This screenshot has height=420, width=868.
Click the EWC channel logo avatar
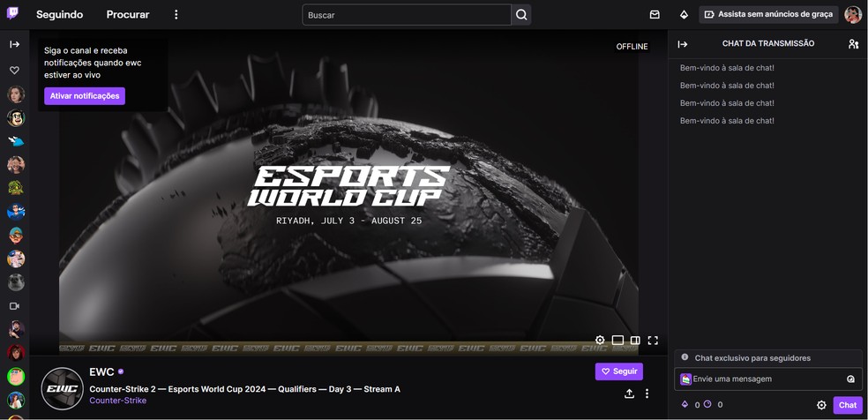point(62,388)
